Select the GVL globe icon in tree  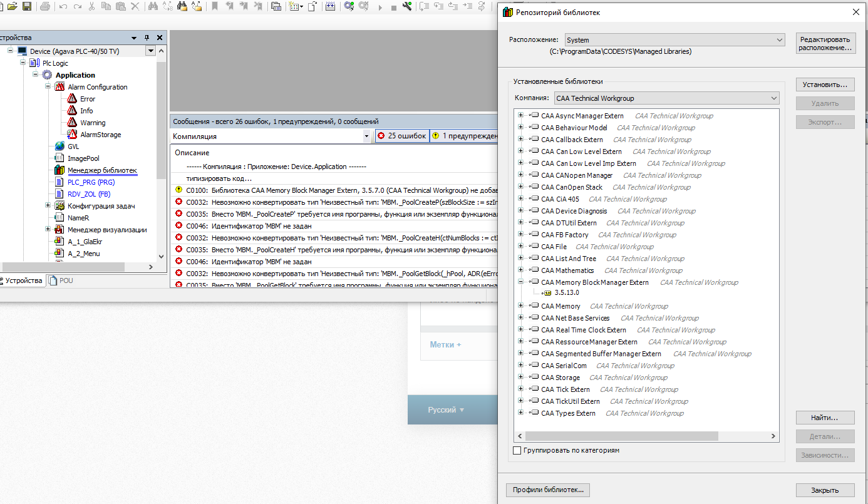pyautogui.click(x=59, y=147)
